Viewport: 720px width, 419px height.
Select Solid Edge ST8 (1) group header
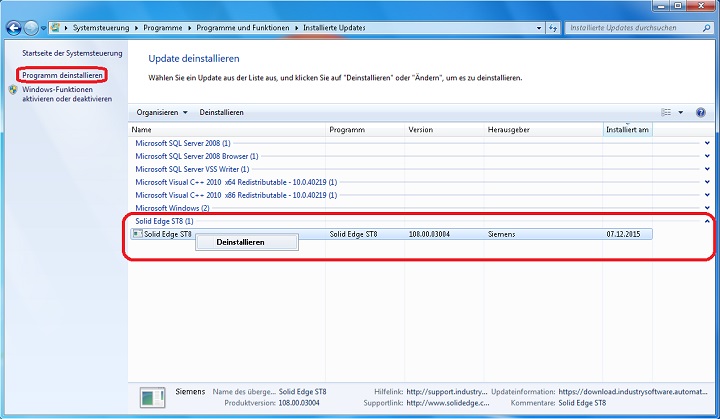pos(164,221)
